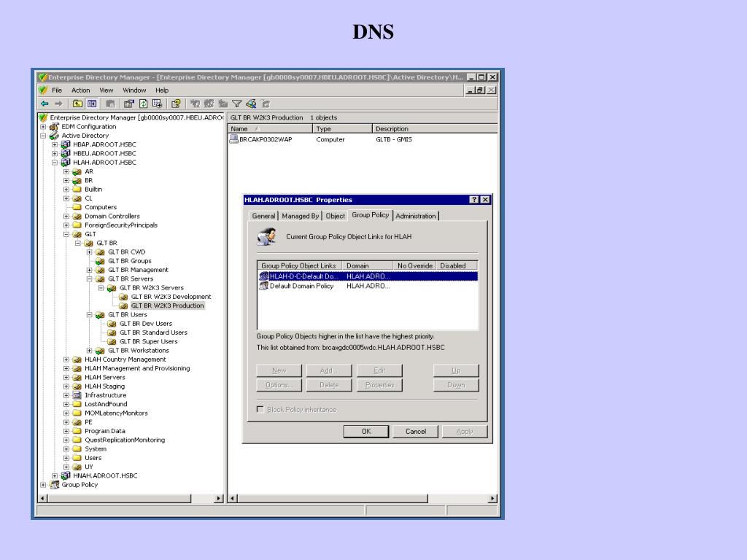Expand the HLAH Servers node
Image resolution: width=747 pixels, height=560 pixels.
[66, 377]
